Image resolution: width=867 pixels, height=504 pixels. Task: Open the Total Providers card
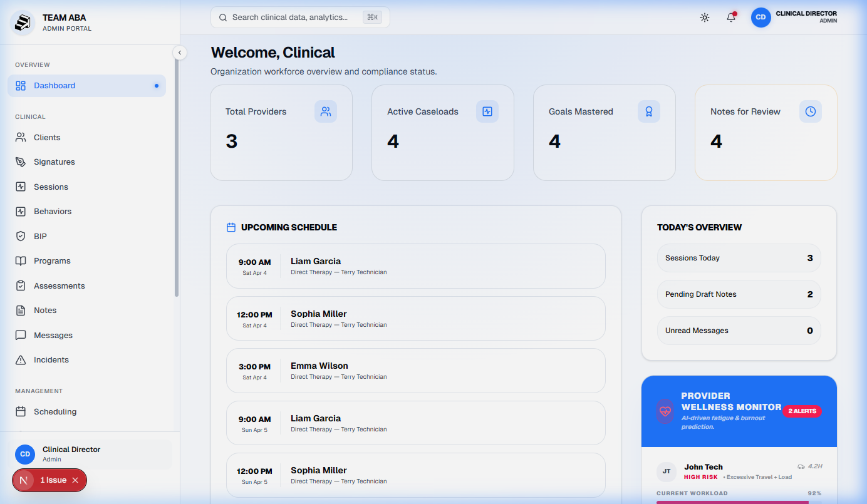click(281, 133)
